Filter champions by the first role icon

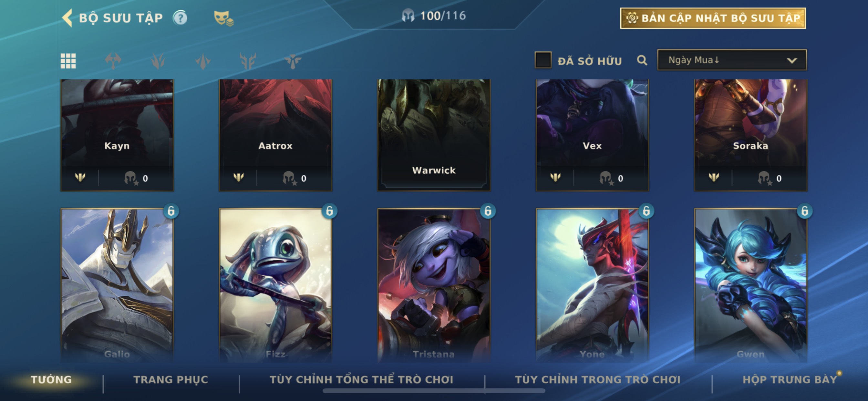(113, 61)
